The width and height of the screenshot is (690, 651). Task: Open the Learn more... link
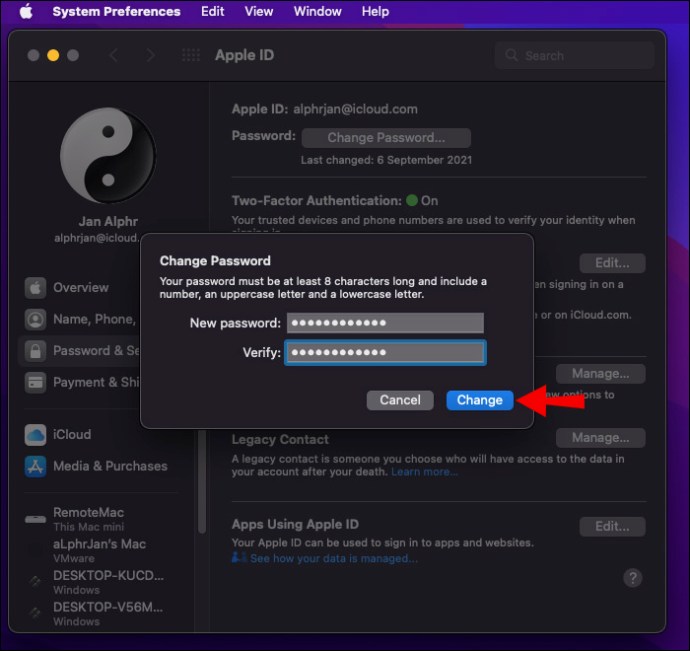point(424,472)
